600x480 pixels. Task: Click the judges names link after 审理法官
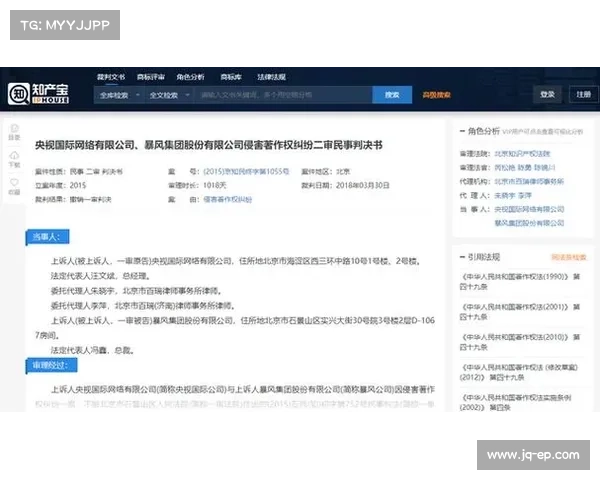pos(525,168)
